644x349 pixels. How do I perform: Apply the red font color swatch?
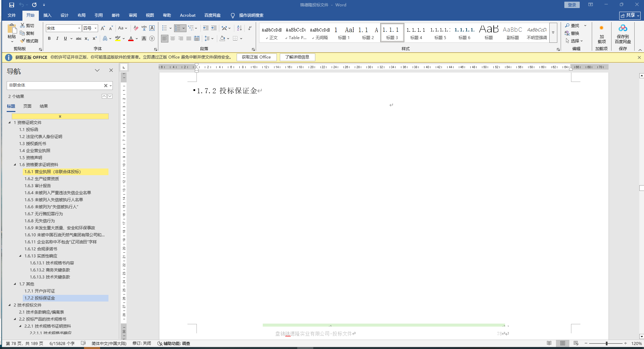131,38
